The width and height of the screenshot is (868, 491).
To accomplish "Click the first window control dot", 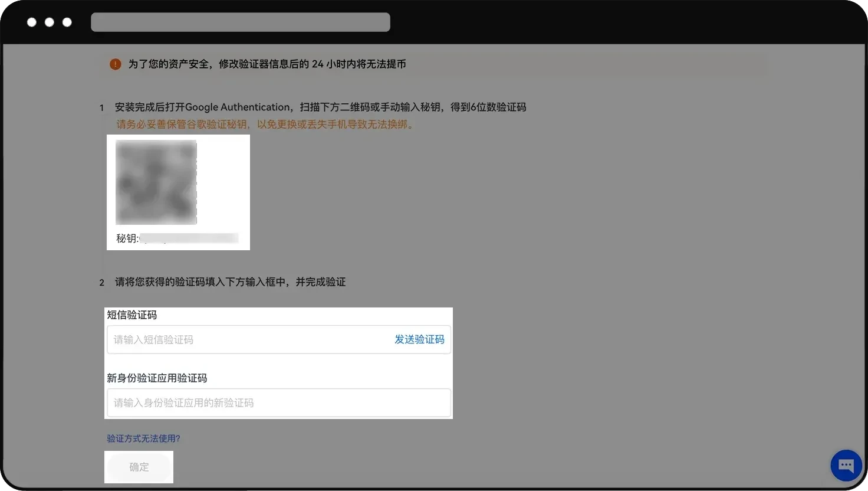I will click(x=32, y=22).
